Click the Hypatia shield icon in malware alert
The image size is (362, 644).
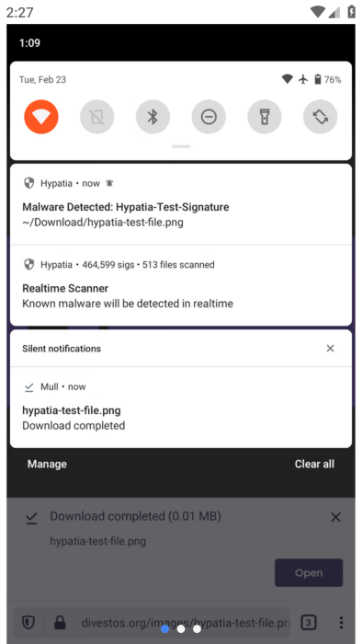coord(28,183)
